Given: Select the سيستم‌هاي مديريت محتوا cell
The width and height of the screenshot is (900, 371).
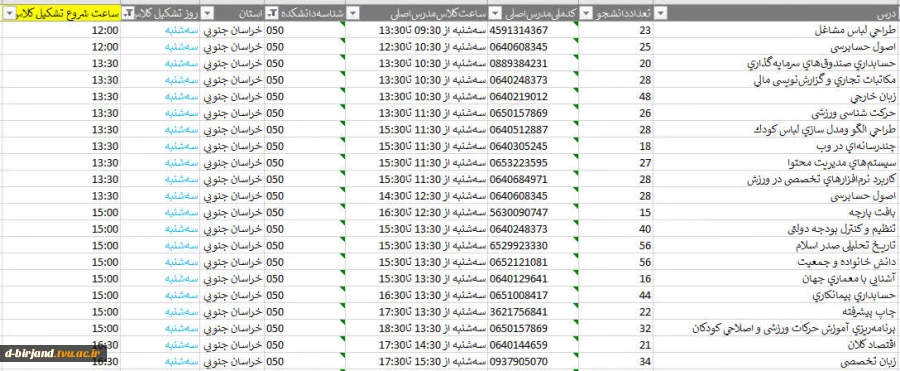Looking at the screenshot, I should tap(776, 163).
